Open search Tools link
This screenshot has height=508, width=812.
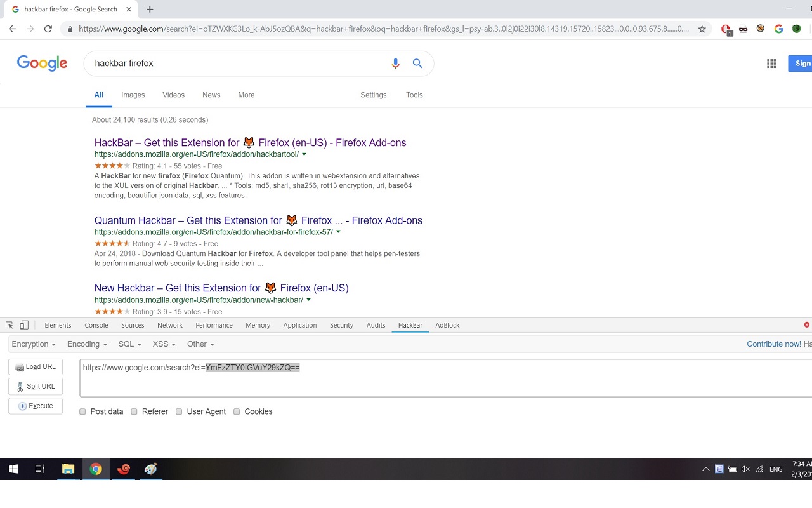[414, 95]
